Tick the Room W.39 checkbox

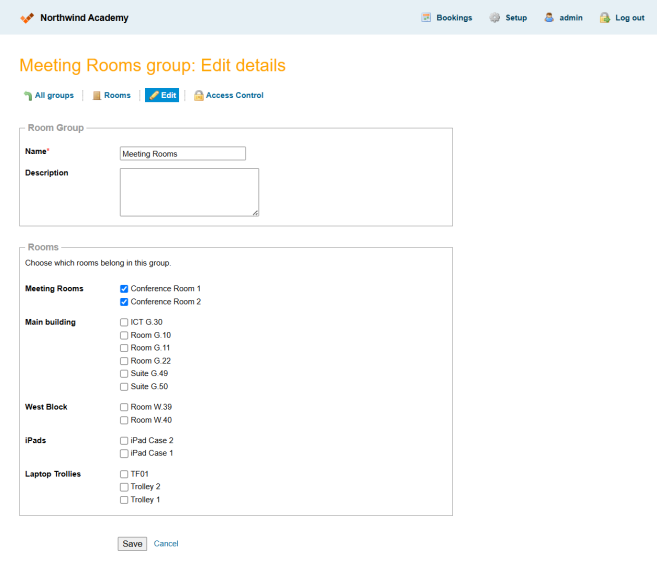124,407
